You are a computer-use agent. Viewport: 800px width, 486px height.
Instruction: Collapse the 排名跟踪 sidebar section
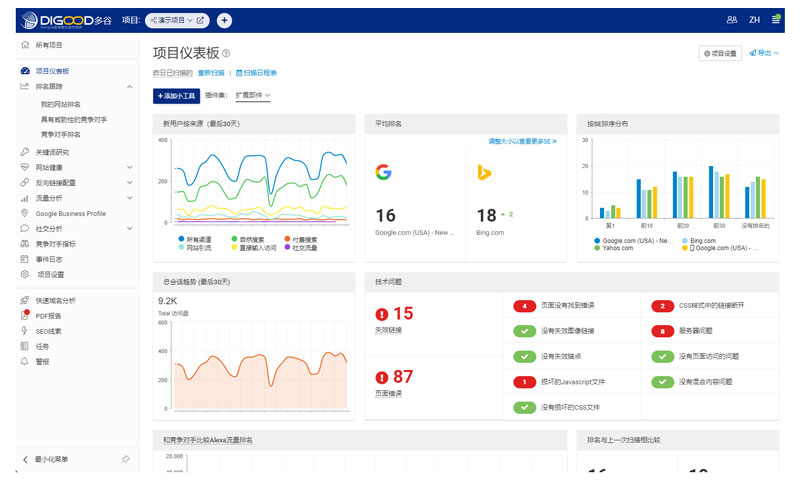pyautogui.click(x=129, y=87)
